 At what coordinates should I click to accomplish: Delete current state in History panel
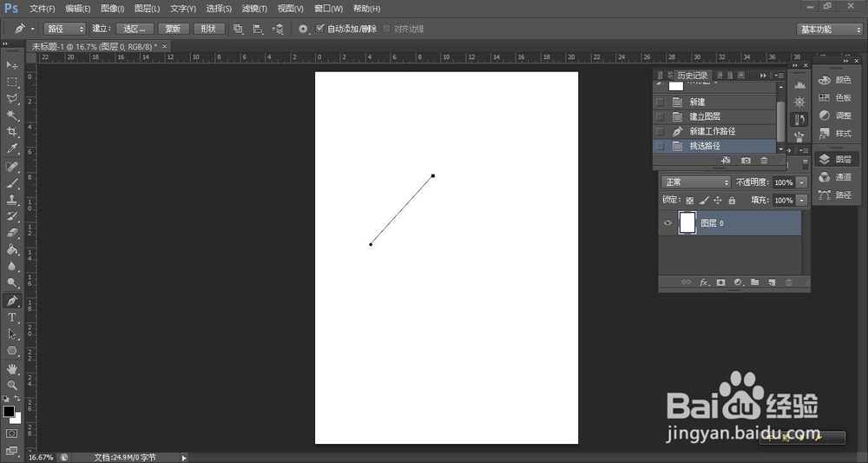[764, 160]
